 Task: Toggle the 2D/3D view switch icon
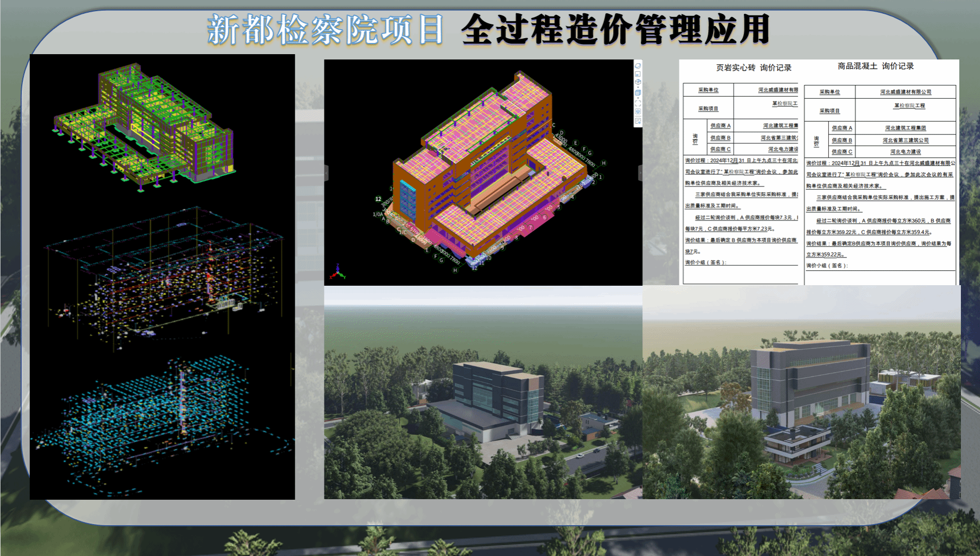638,74
